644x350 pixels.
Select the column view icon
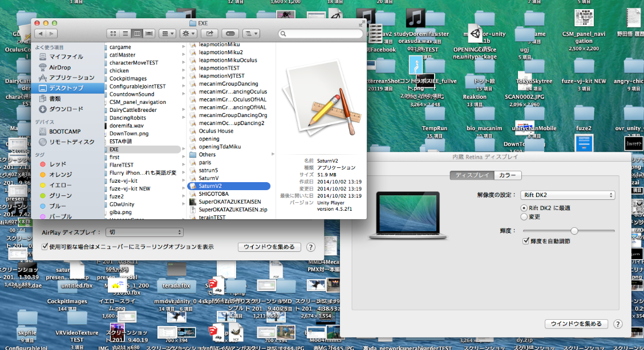tap(137, 33)
